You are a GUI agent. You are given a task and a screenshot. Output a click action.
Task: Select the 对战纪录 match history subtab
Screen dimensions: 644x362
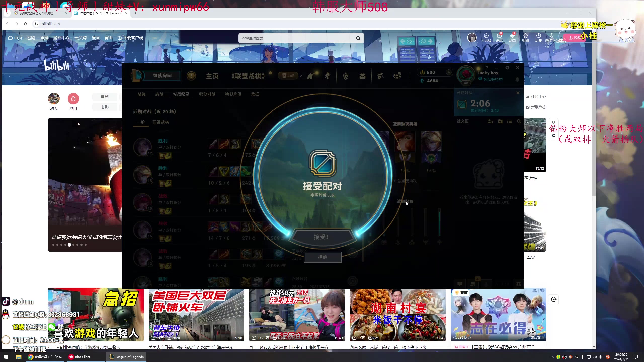181,94
